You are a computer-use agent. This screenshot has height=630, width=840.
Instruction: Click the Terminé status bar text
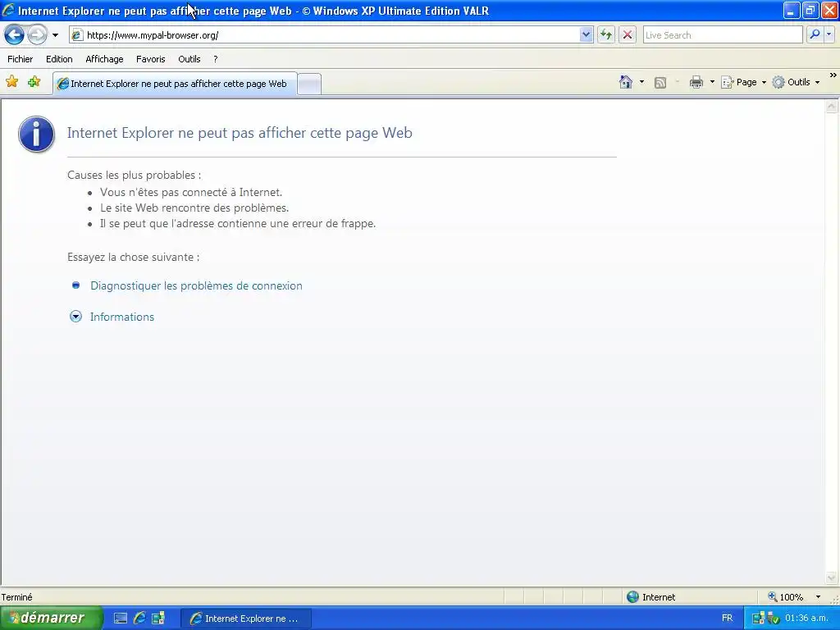pos(16,597)
